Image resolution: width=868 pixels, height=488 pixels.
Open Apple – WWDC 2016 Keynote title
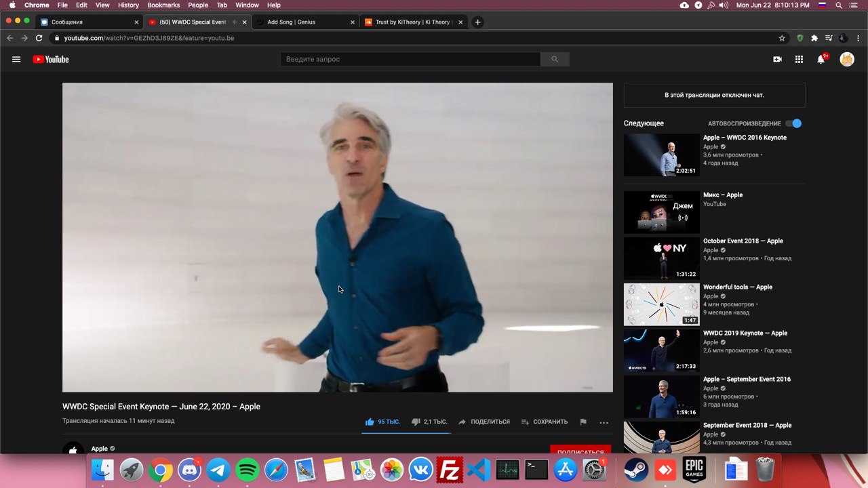[745, 138]
